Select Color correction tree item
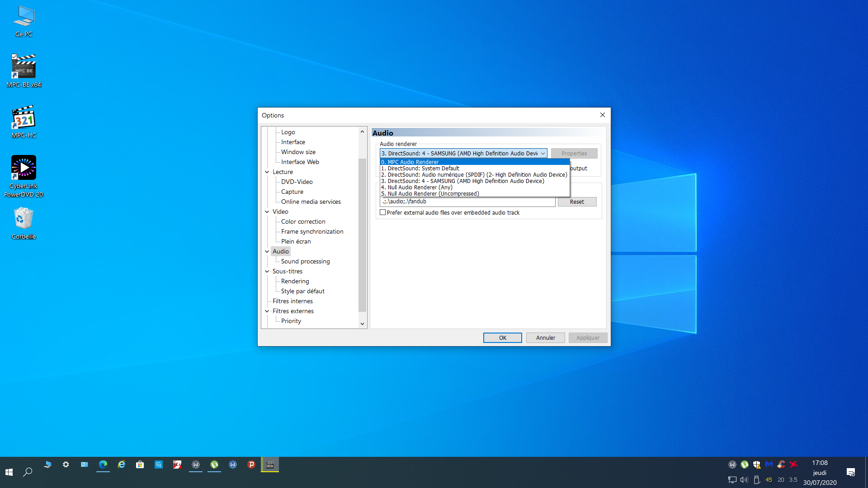This screenshot has width=868, height=488. click(303, 222)
